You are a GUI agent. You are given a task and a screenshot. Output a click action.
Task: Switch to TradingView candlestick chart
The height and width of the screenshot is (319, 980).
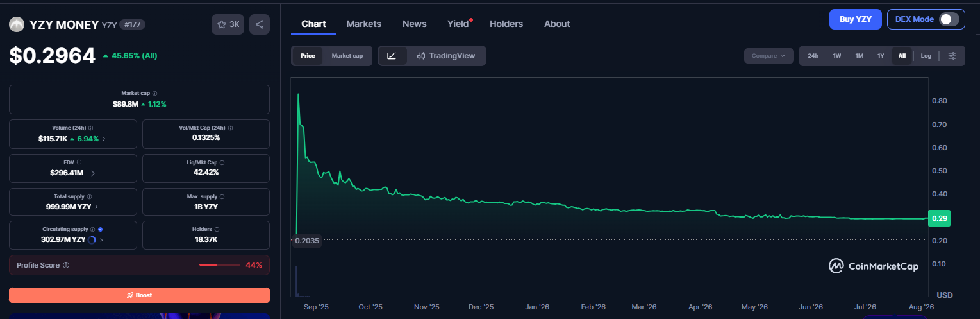coord(445,56)
